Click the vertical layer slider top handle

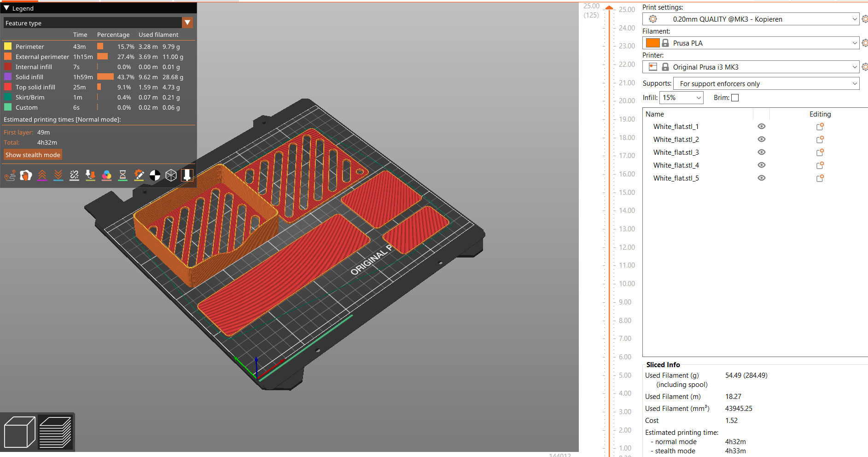(609, 8)
